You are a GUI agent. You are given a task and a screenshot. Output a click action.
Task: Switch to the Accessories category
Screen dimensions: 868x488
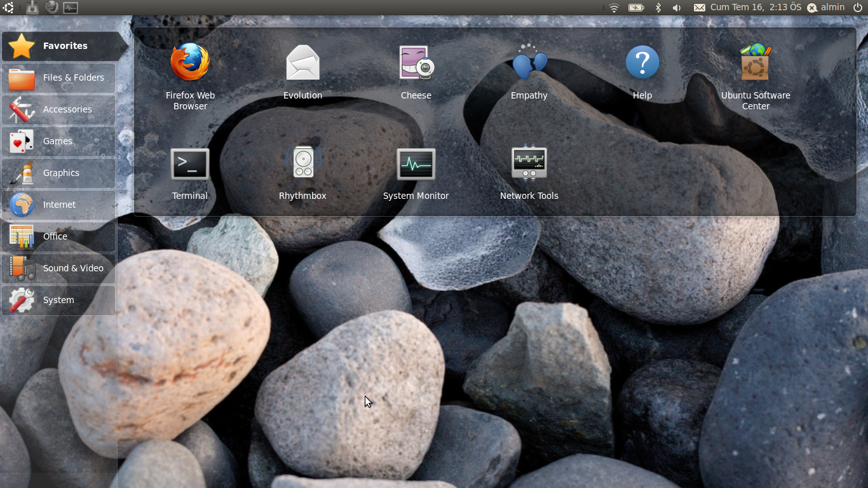click(58, 109)
